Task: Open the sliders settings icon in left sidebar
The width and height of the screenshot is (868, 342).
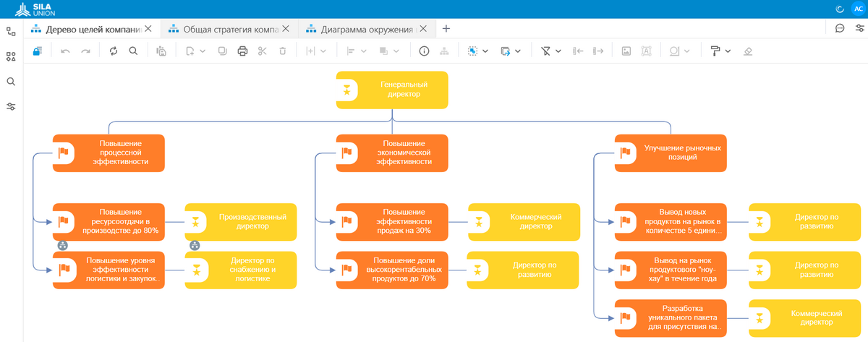Action: pos(11,106)
